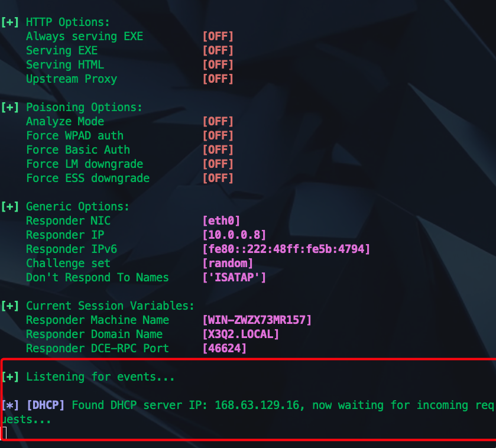Click the DHCP server IP 168.63.129.16

tap(260, 405)
